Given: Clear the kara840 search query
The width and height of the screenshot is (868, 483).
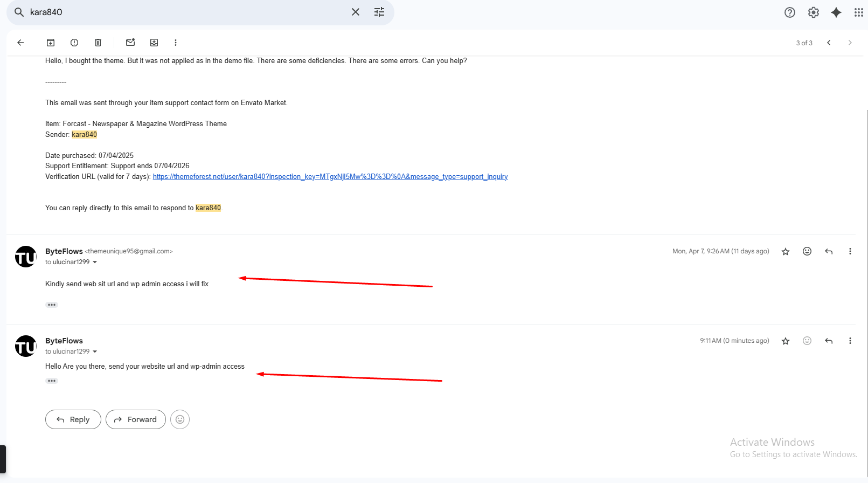Looking at the screenshot, I should tap(356, 12).
